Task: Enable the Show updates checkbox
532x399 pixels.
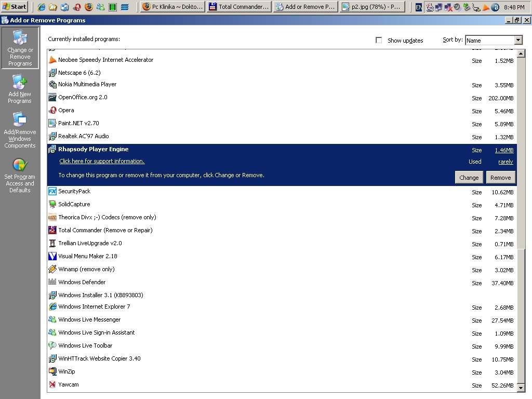Action: click(379, 40)
